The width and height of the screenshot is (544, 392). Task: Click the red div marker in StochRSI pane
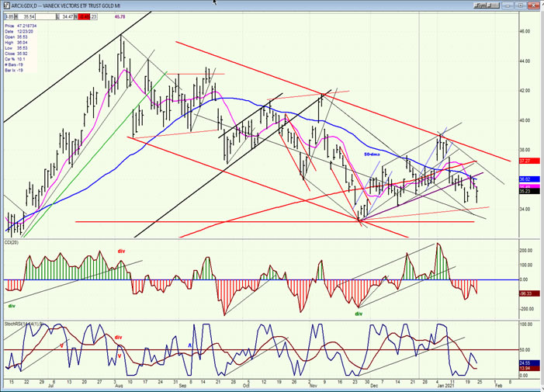[118, 337]
